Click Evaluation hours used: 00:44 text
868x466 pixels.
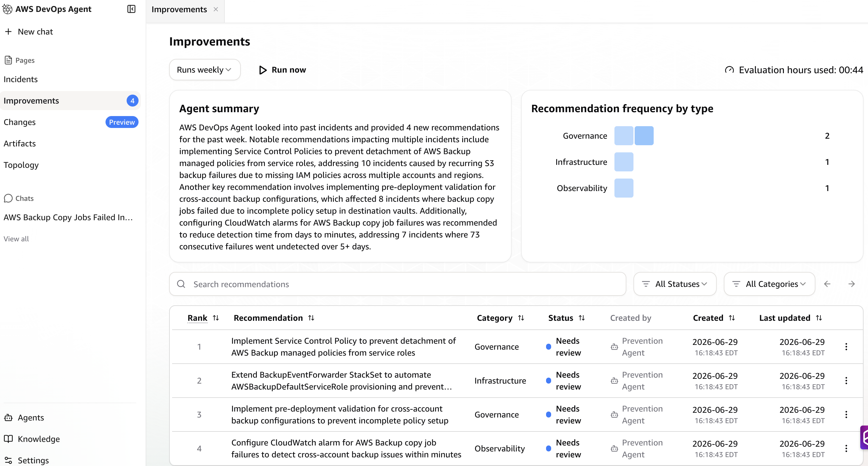[x=801, y=70]
